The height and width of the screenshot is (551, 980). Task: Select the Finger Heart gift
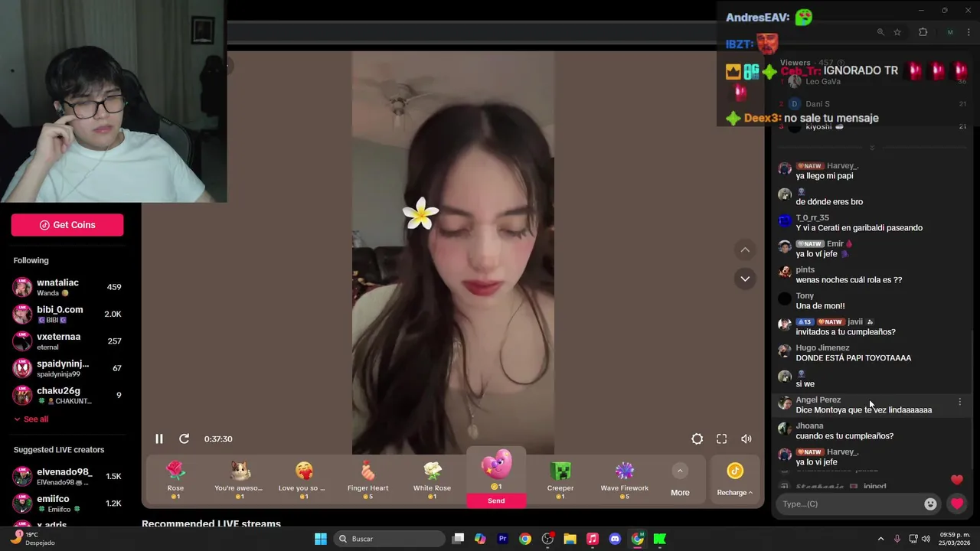[367, 480]
